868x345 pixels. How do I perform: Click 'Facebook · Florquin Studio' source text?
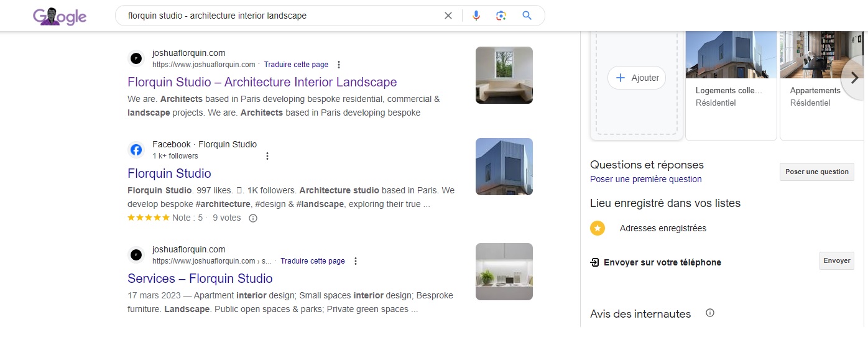point(205,144)
